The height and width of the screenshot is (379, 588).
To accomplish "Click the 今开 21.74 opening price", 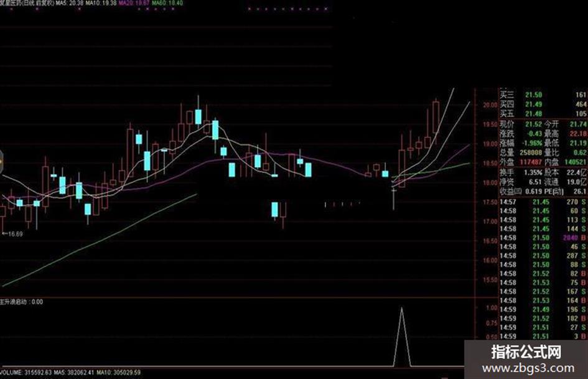I will [566, 124].
